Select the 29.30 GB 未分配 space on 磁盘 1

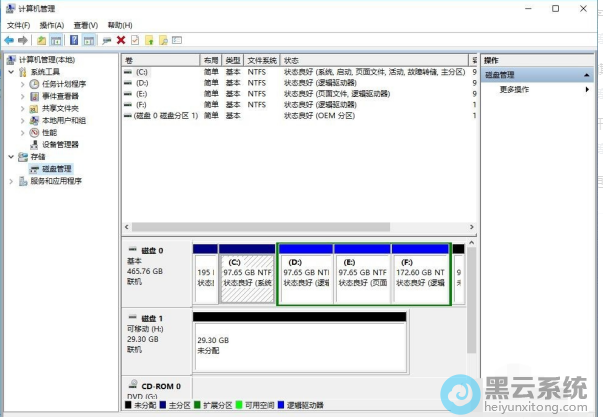pyautogui.click(x=299, y=346)
